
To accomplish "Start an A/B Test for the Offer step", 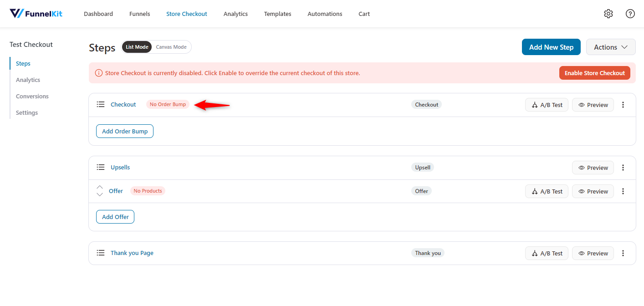I will pyautogui.click(x=547, y=191).
